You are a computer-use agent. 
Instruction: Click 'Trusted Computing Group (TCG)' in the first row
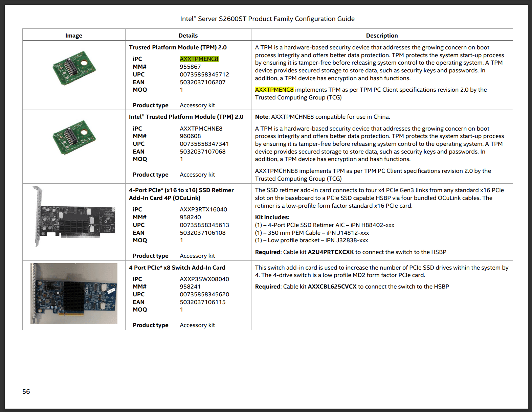click(x=298, y=97)
